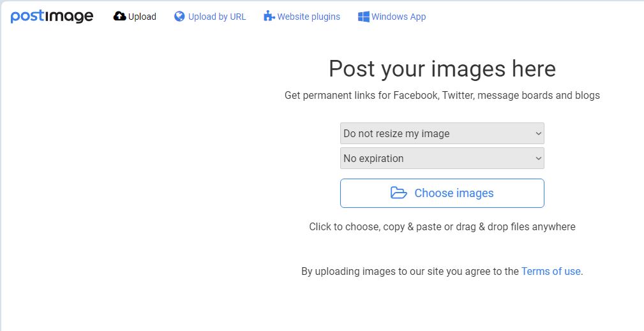
Task: Click the chevron arrow of the expiration dropdown
Action: (539, 159)
